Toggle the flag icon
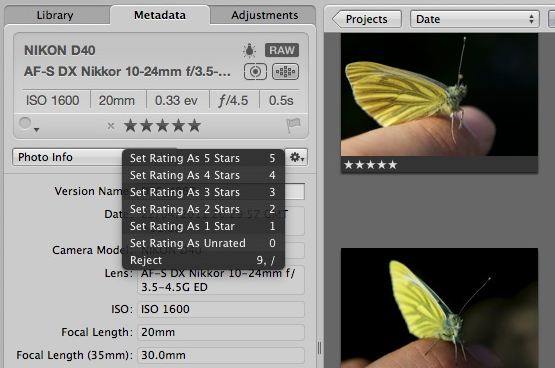 coord(293,125)
